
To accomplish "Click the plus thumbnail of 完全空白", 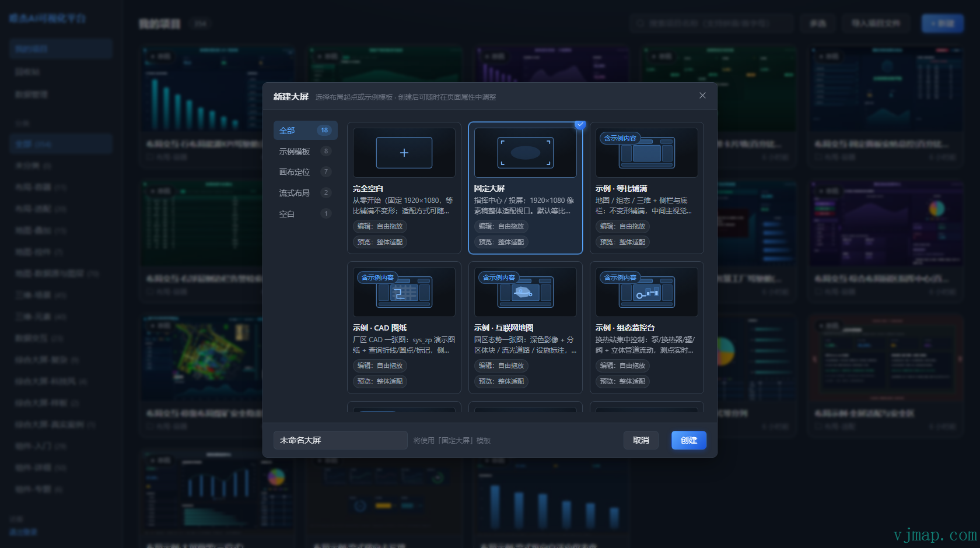I will [x=404, y=153].
